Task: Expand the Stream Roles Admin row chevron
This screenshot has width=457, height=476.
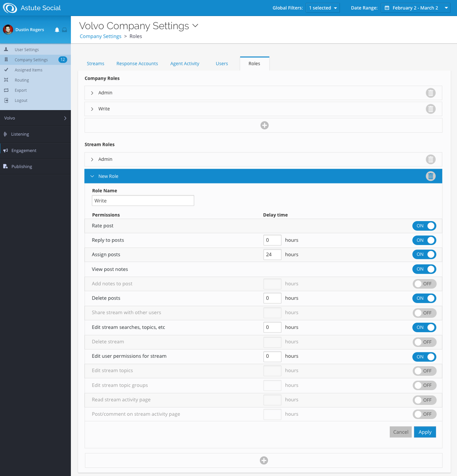Action: click(x=92, y=159)
